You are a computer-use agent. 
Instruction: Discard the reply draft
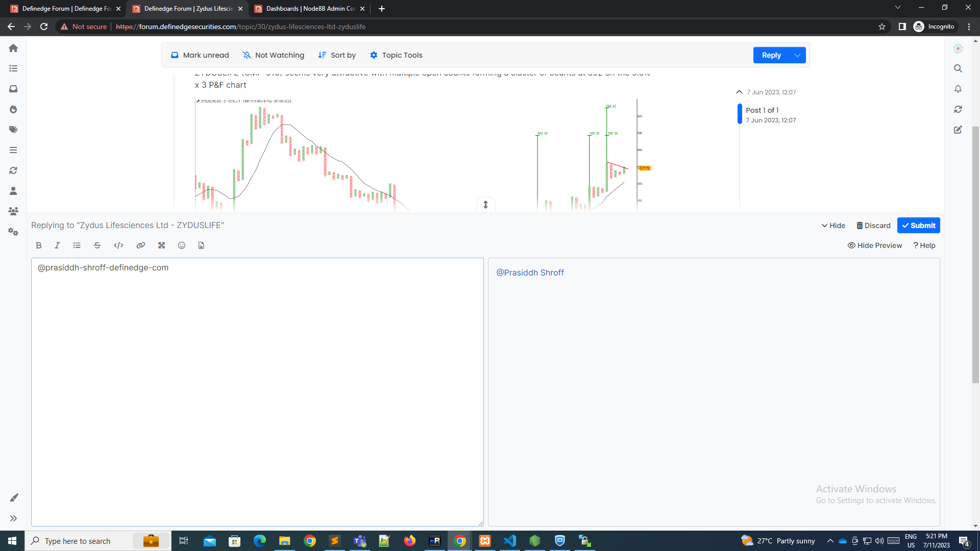pyautogui.click(x=873, y=225)
